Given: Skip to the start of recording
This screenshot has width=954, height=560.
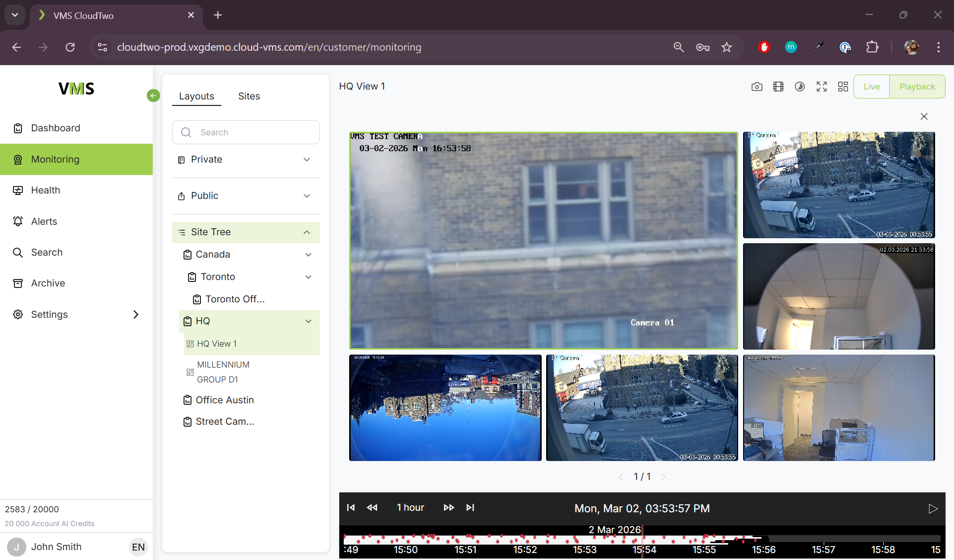Looking at the screenshot, I should (x=351, y=507).
